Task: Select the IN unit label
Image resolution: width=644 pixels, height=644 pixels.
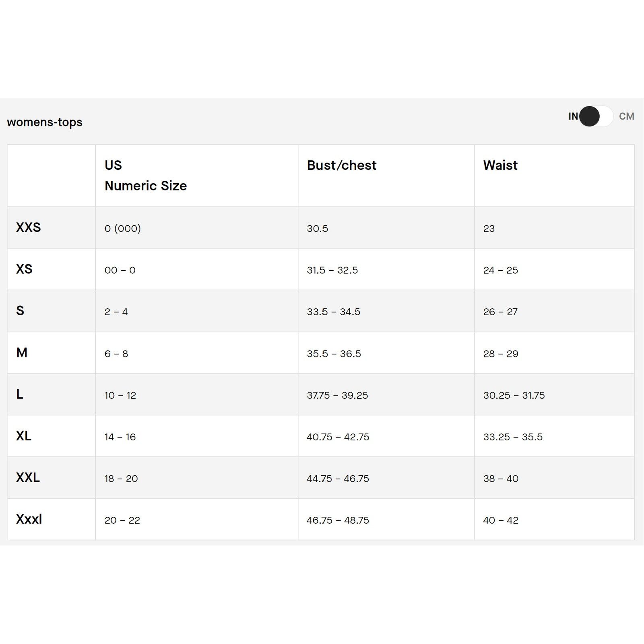Action: 573,116
